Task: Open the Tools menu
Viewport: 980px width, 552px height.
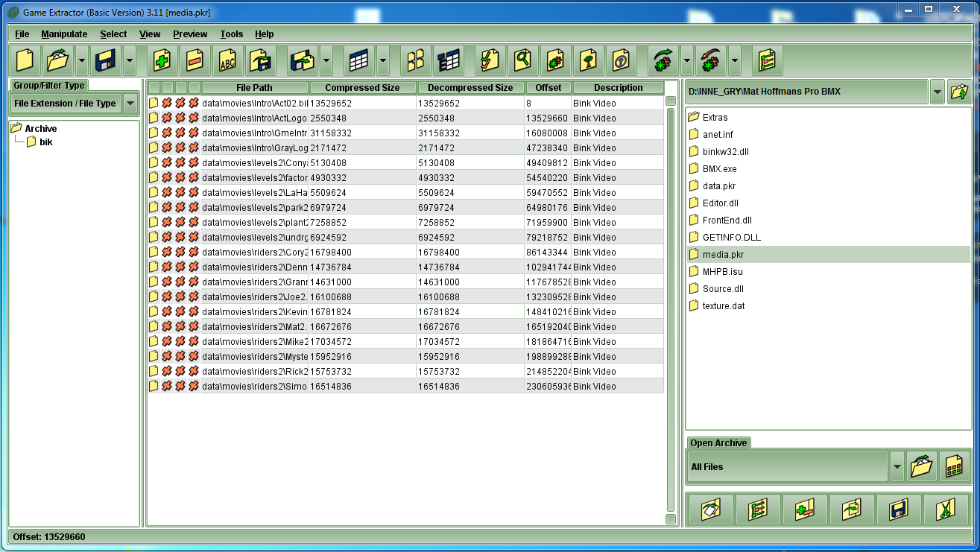Action: [x=231, y=34]
